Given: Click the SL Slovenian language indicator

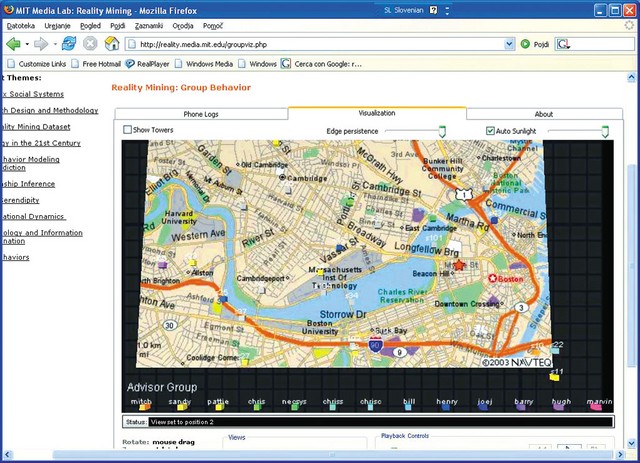Looking at the screenshot, I should [x=403, y=10].
